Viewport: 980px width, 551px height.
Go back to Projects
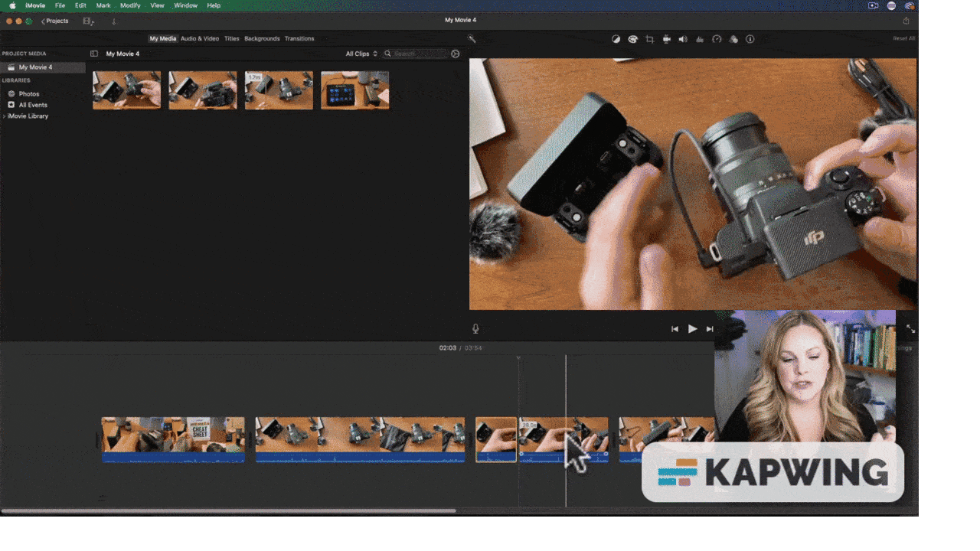(55, 21)
